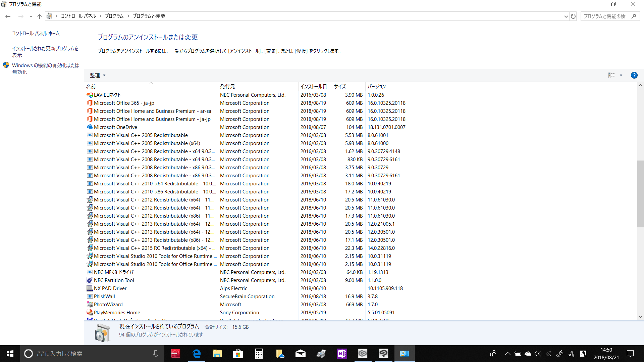Click the プログラム breadcrumb
The height and width of the screenshot is (362, 644).
[x=114, y=16]
